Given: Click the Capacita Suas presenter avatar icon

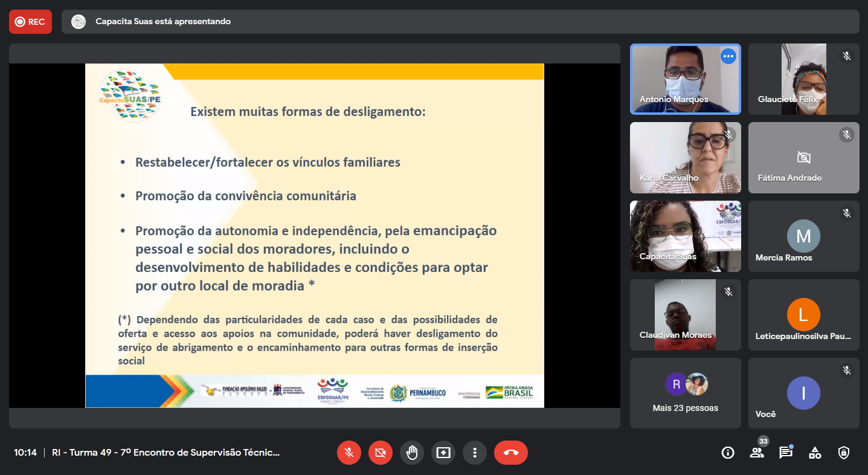Looking at the screenshot, I should (x=79, y=22).
